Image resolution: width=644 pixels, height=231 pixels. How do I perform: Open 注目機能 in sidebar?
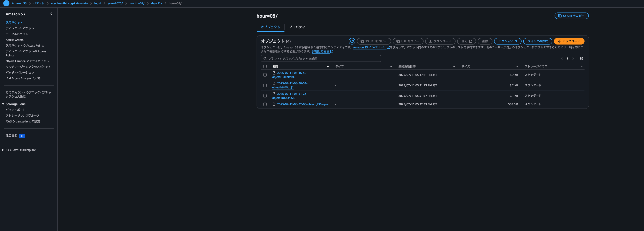coord(11,136)
